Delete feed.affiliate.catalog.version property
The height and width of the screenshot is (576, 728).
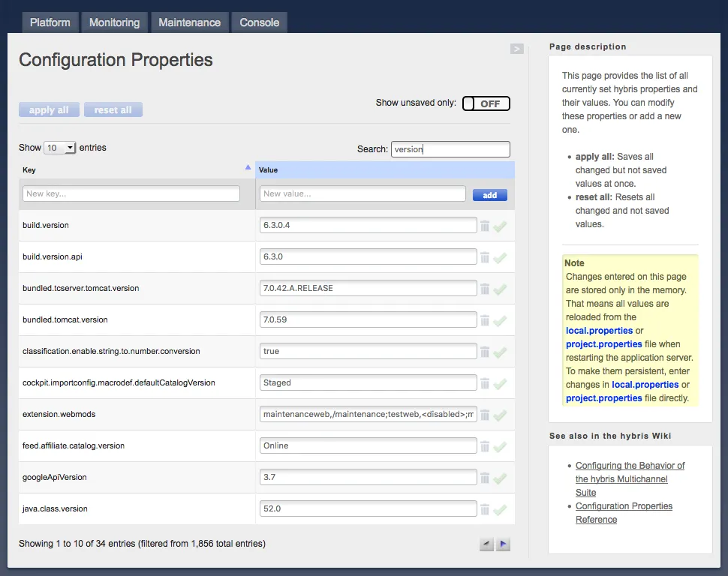[x=485, y=447]
